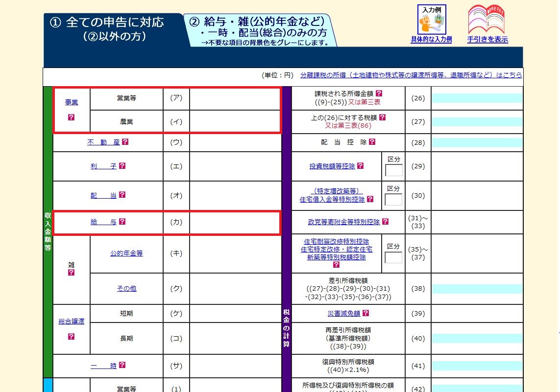Open (特定増改築等)住宅借入金等特別控除 link
This screenshot has height=392, width=560.
tap(332, 195)
